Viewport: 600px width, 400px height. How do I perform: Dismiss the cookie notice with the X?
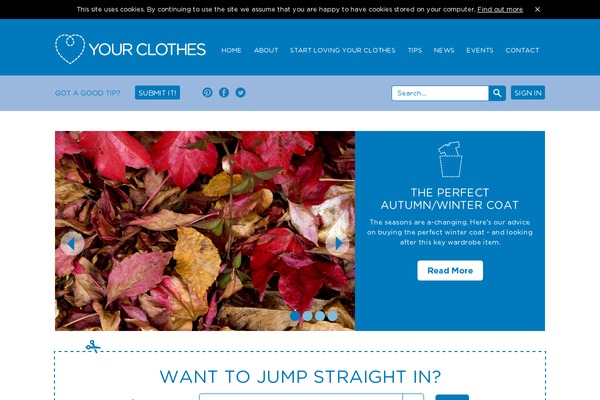[537, 9]
